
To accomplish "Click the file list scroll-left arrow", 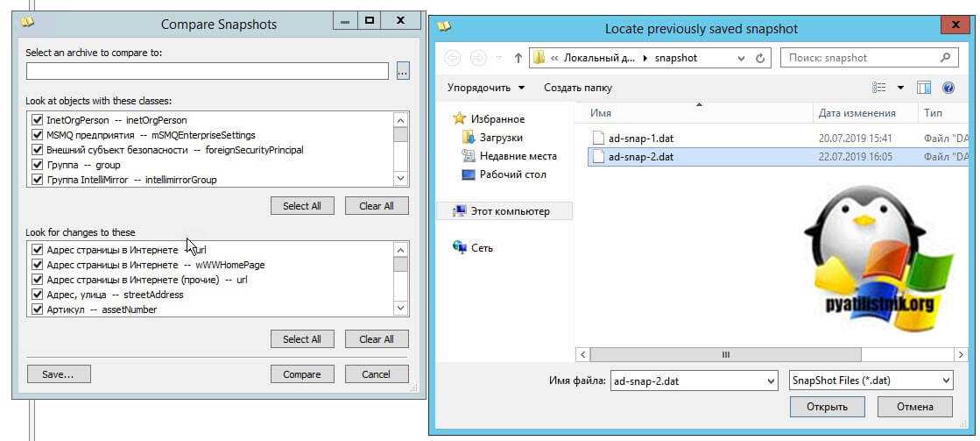I will 582,355.
